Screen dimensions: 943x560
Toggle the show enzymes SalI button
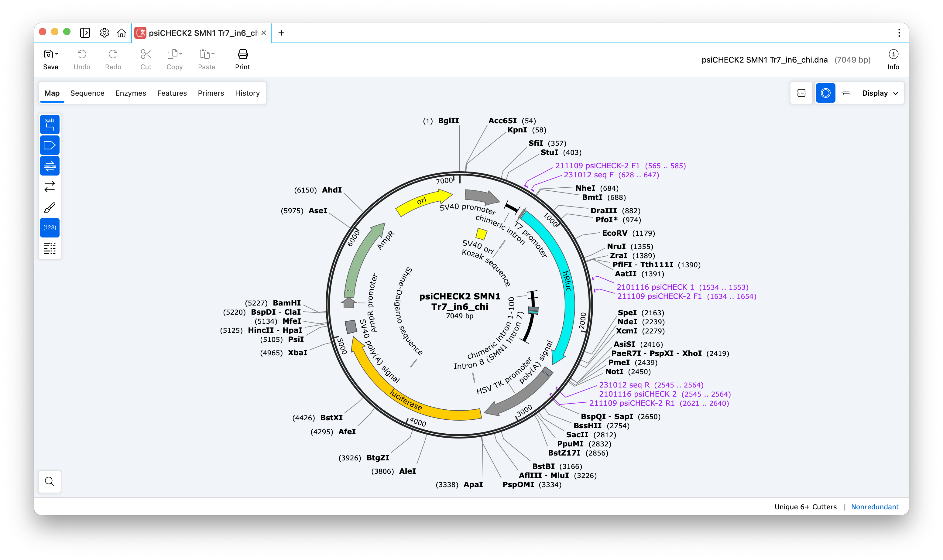tap(50, 124)
